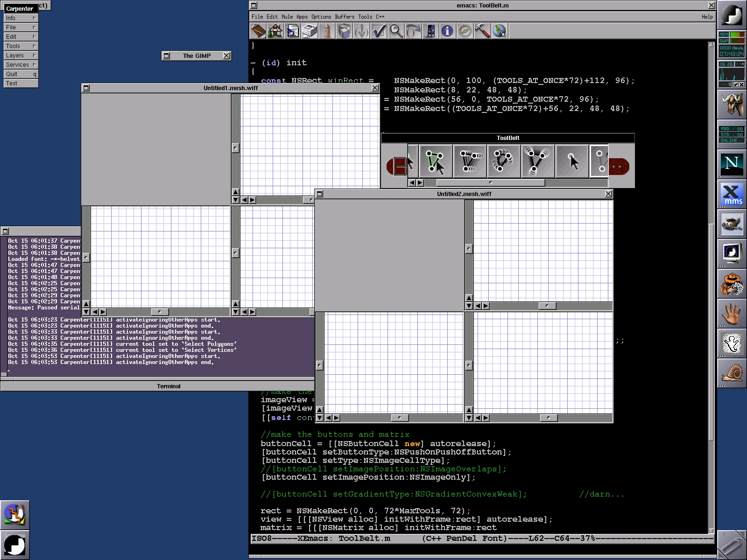Click the blue info icon in emacs toolbar
The height and width of the screenshot is (560, 747).
(x=447, y=31)
